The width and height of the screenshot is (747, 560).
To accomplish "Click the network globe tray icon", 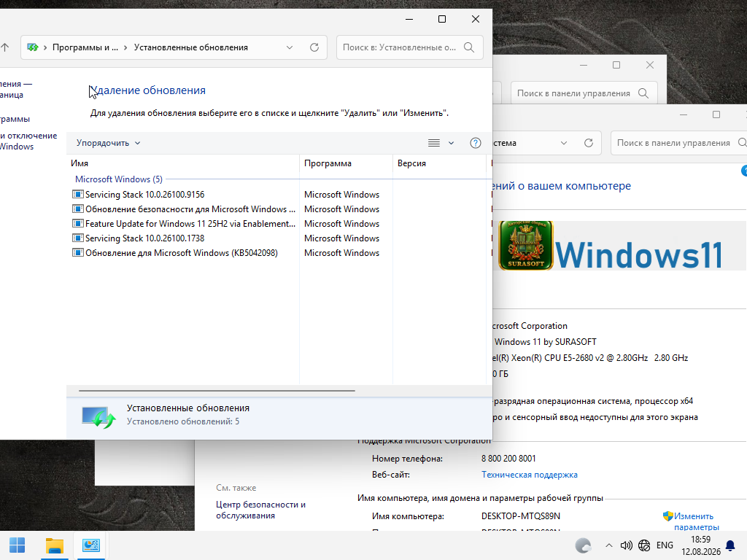I will tap(644, 545).
